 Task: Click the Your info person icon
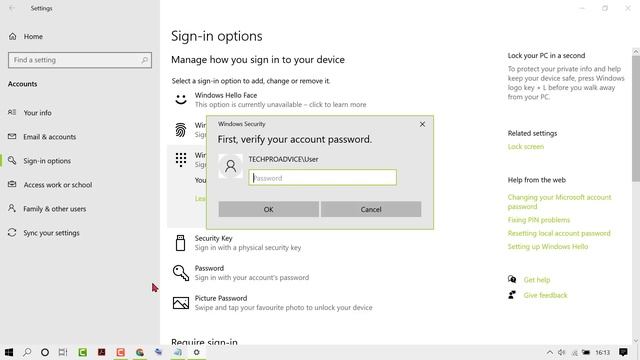[12, 112]
